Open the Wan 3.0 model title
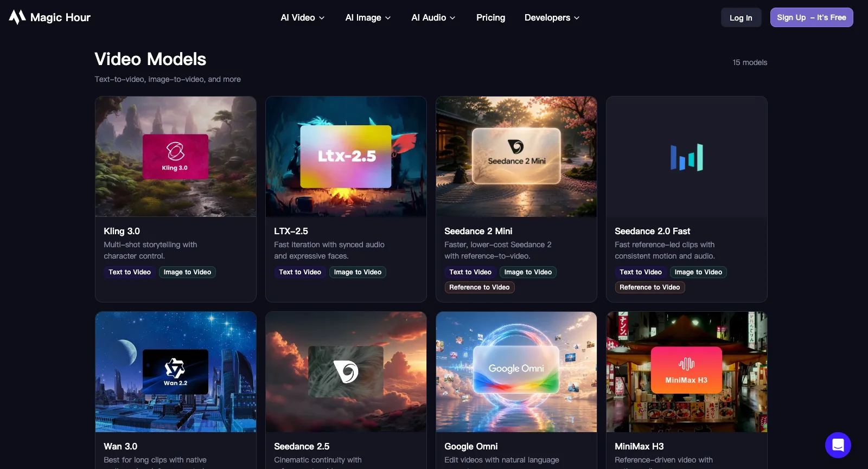This screenshot has height=469, width=868. pos(120,446)
